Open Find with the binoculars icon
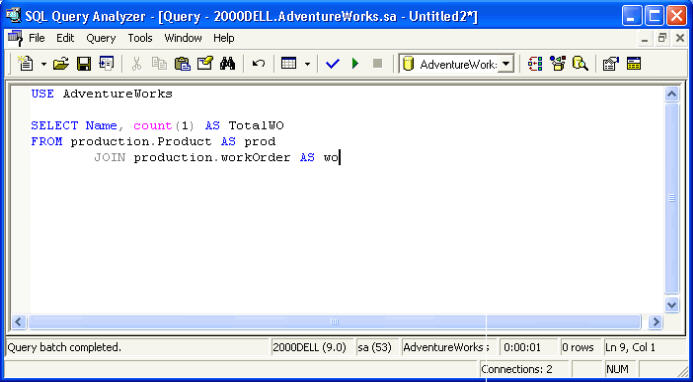 pos(228,64)
